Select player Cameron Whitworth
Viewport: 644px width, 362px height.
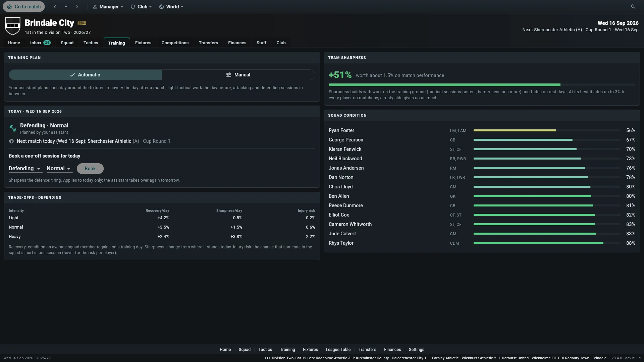[x=350, y=224]
